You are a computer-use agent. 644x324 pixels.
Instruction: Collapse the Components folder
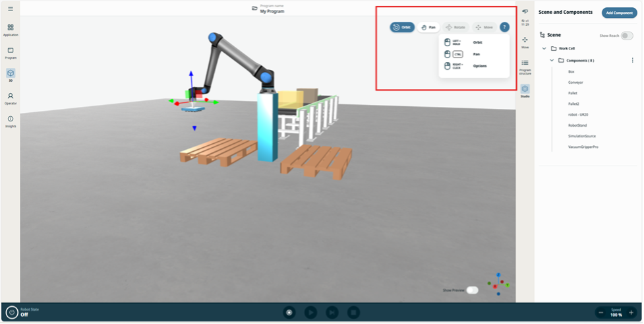pyautogui.click(x=552, y=60)
